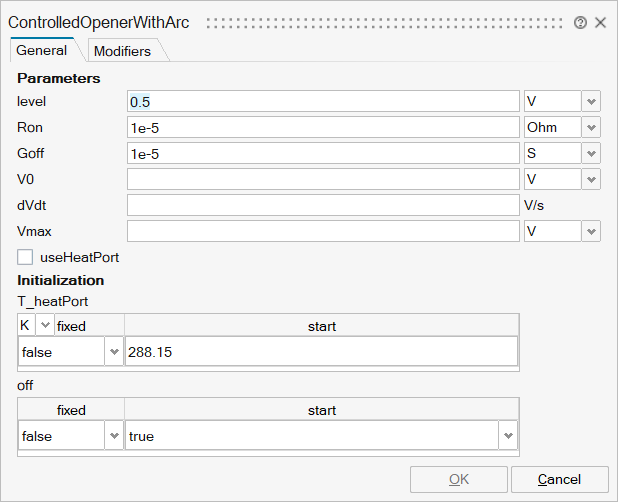Click the help question mark icon
The height and width of the screenshot is (502, 618).
click(580, 22)
